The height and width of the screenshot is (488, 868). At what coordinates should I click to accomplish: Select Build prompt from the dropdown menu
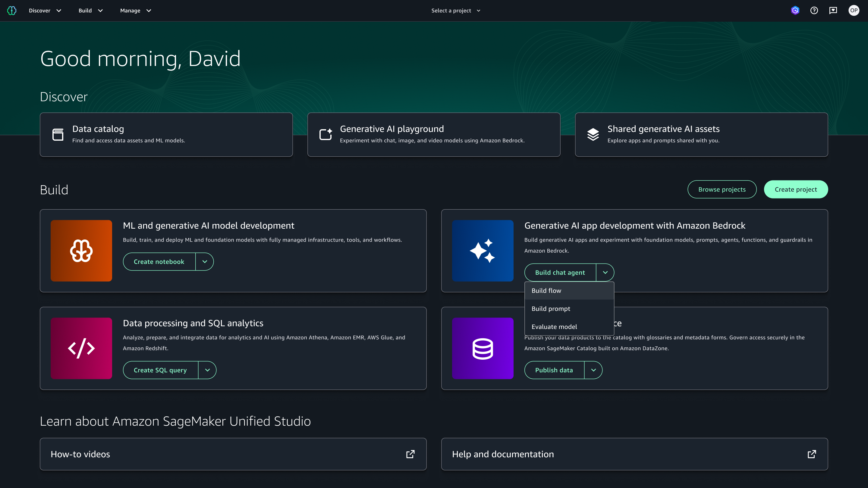(x=551, y=308)
